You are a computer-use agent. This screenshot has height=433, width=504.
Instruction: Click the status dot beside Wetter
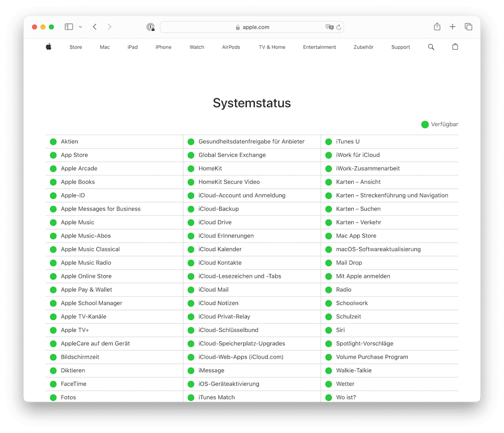pos(329,384)
